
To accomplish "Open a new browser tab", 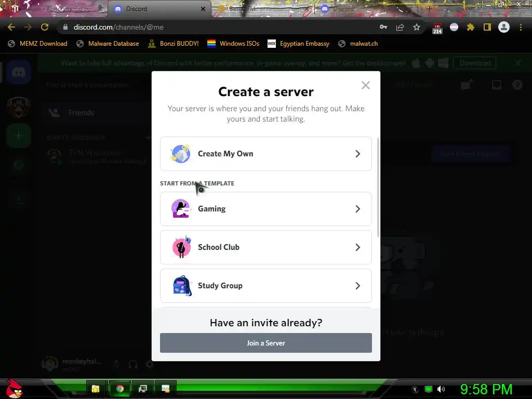I will [430, 9].
